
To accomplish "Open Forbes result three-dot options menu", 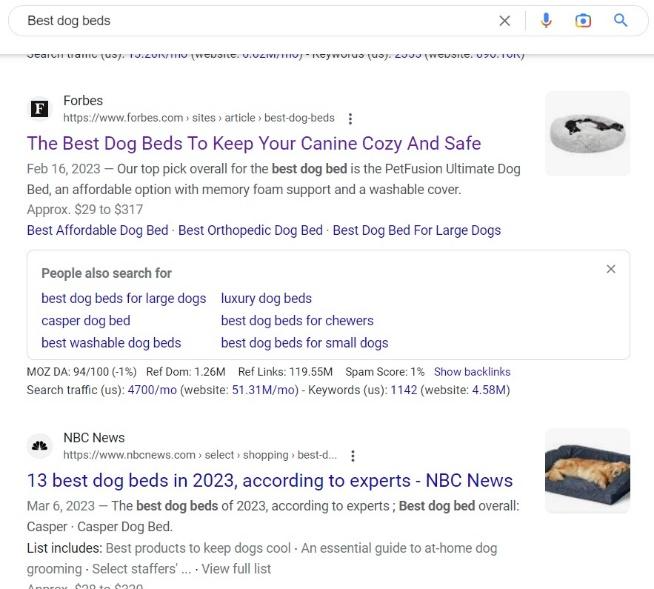I will tap(350, 119).
